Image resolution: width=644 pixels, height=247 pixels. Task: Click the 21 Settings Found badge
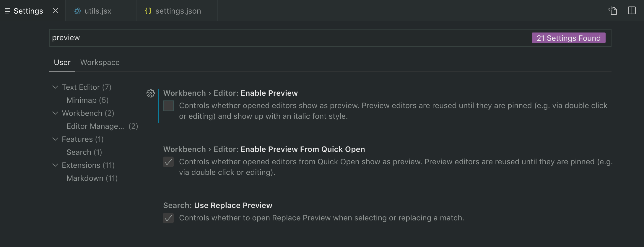(568, 38)
